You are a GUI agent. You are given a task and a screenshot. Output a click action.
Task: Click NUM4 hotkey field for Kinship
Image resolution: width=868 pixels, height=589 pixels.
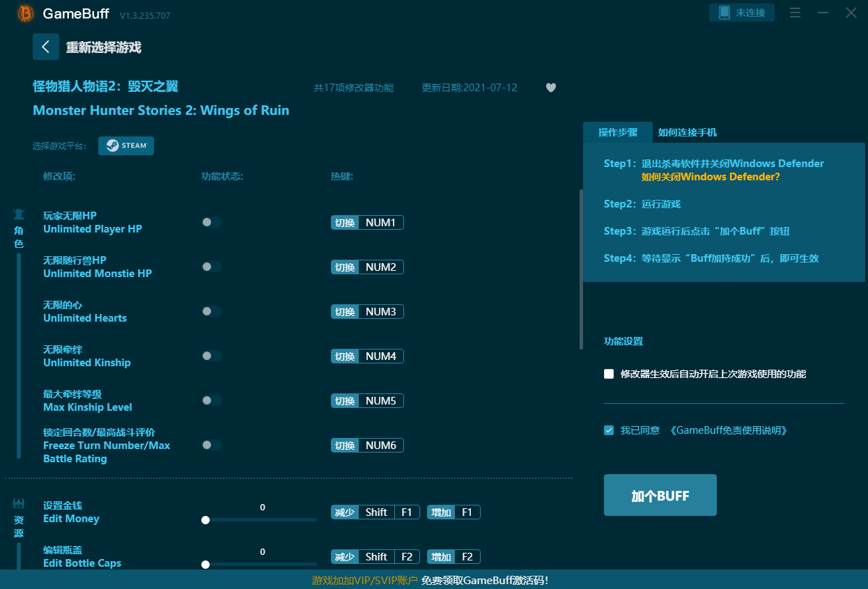367,356
